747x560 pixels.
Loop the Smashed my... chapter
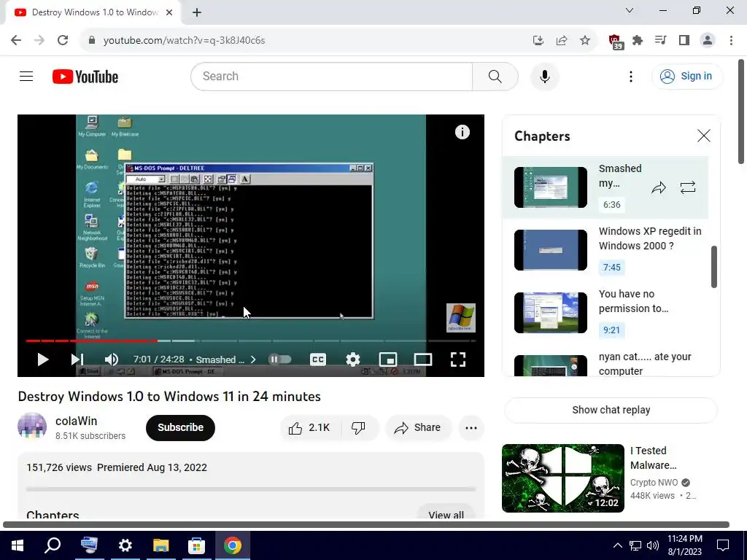point(687,187)
